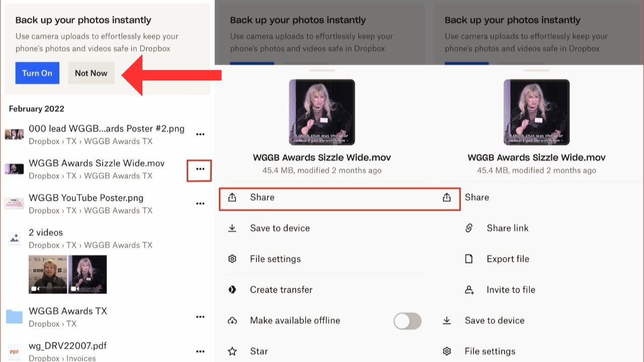644x362 pixels.
Task: Open the 2 videos entry
Action: click(46, 233)
